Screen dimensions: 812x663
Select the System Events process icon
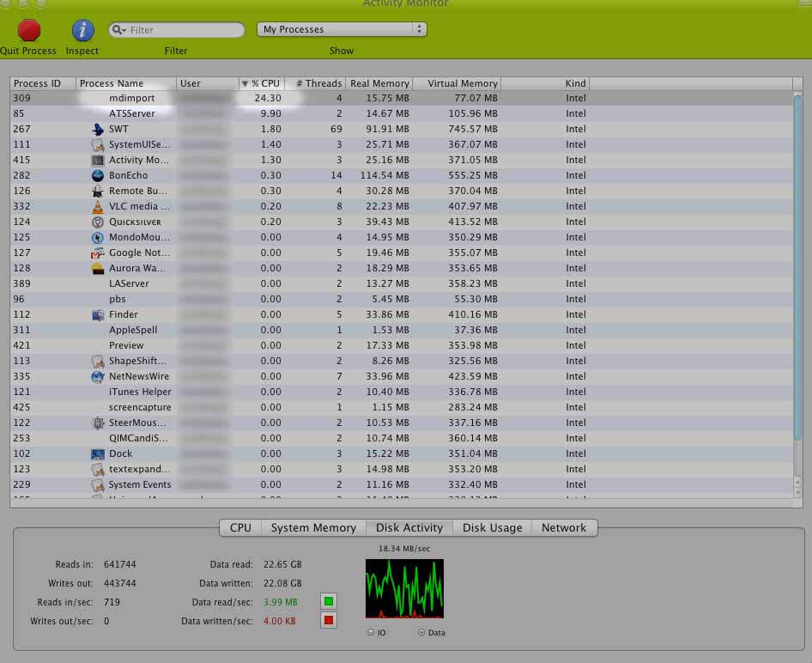[97, 485]
